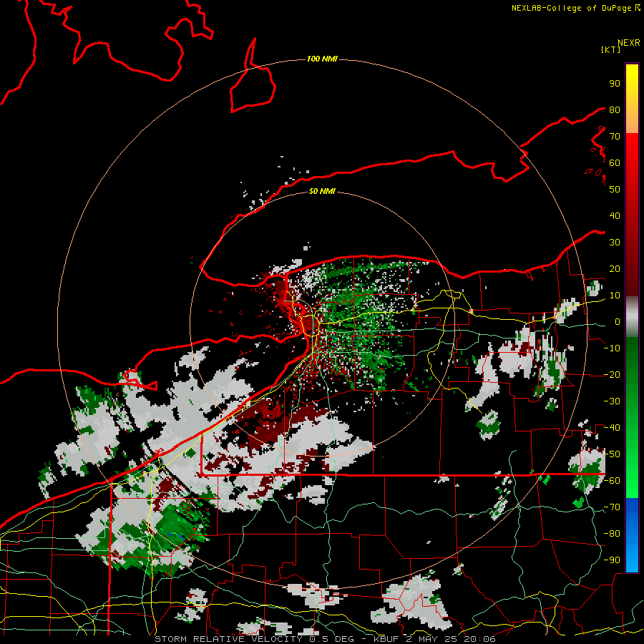Click the -60 value on the velocity scale

[612, 481]
